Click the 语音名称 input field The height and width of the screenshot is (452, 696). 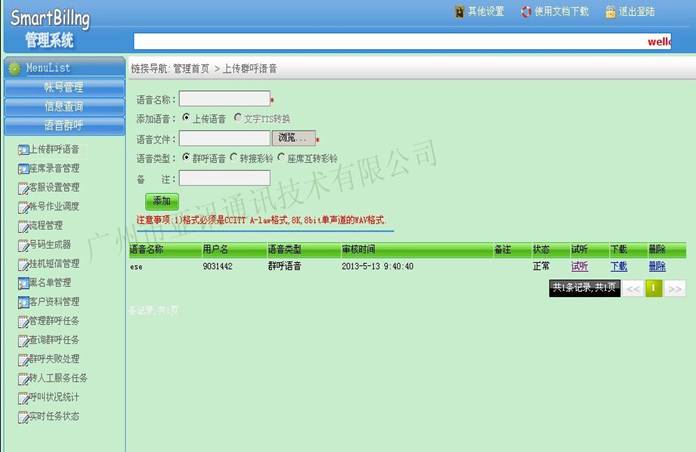[225, 99]
